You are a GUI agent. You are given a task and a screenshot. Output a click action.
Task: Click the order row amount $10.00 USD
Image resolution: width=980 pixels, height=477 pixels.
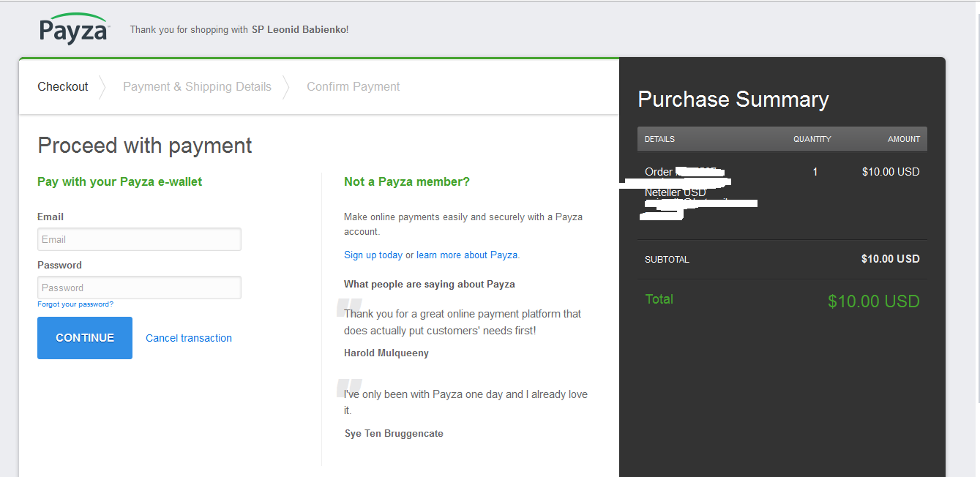pos(891,172)
